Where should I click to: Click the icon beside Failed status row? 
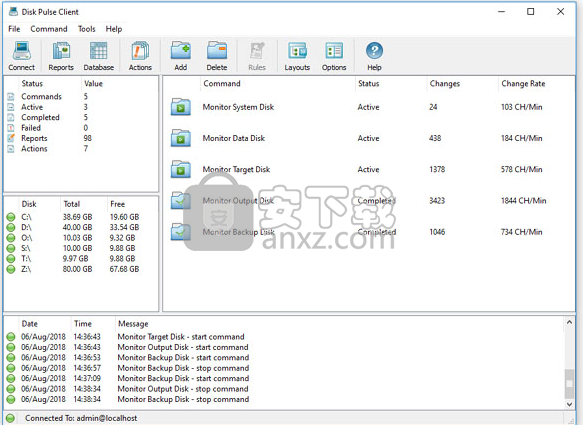pyautogui.click(x=11, y=128)
